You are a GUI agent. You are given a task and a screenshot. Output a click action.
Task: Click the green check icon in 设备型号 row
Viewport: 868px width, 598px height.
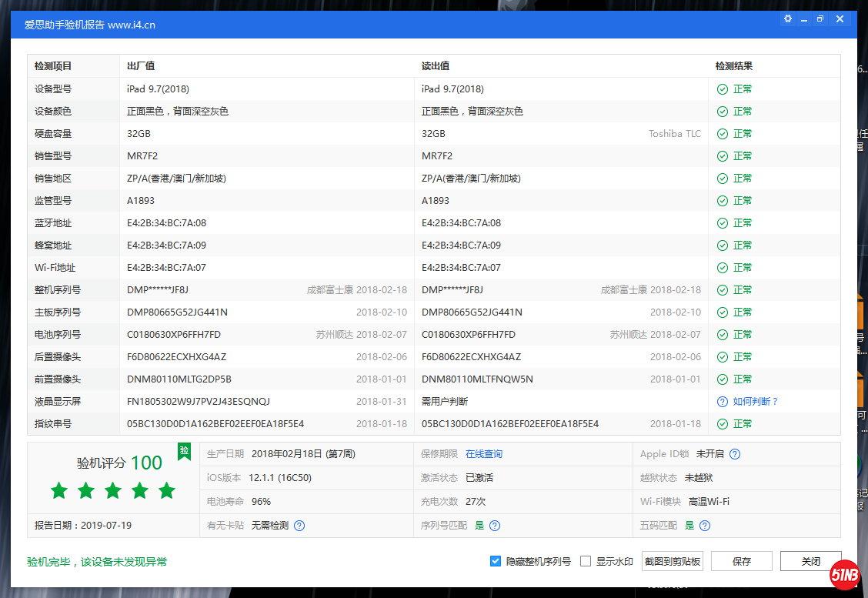click(722, 89)
